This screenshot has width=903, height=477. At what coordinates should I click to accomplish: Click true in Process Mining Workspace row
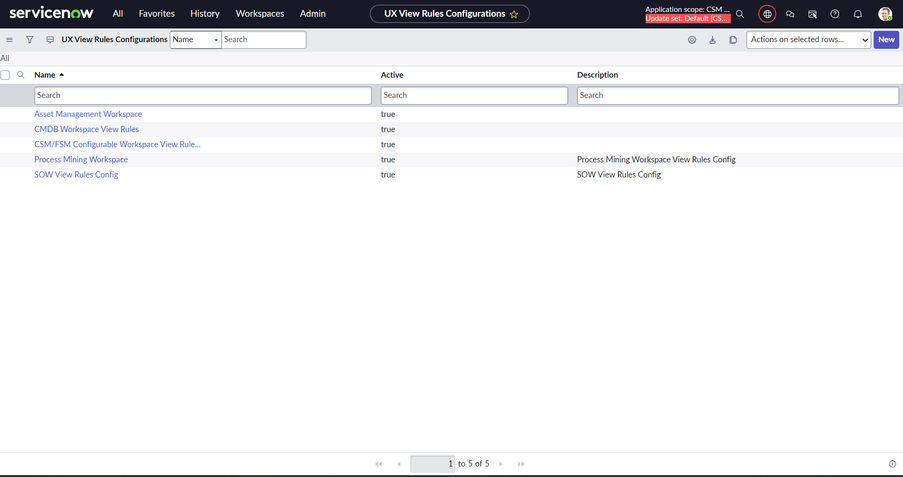tap(388, 160)
